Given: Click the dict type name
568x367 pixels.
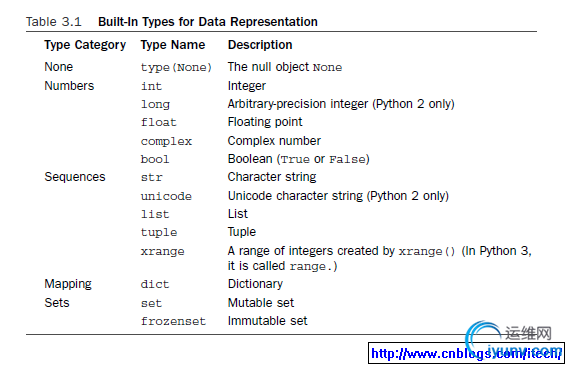Looking at the screenshot, I should point(155,284).
